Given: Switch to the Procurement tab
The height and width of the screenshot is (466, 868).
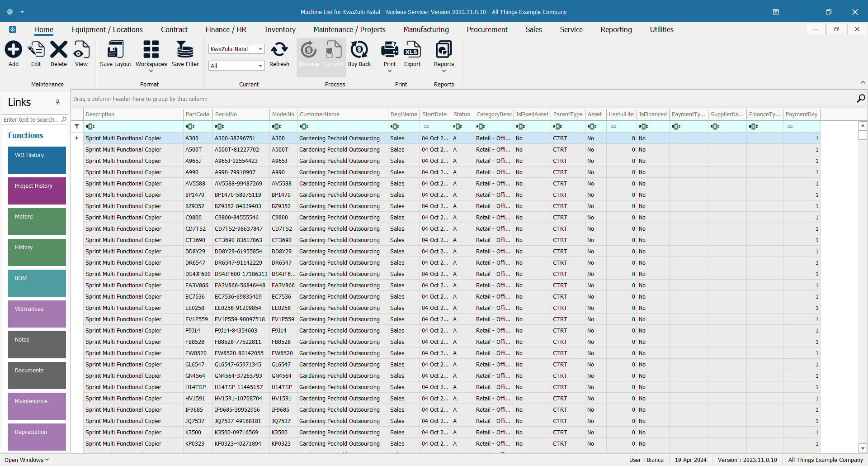Looking at the screenshot, I should pos(487,29).
